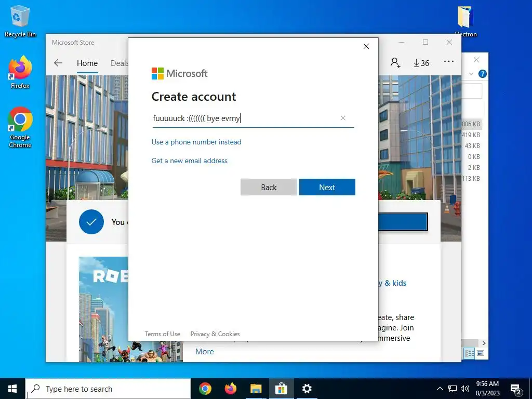Click the network icon in system tray
The width and height of the screenshot is (532, 399).
pyautogui.click(x=453, y=389)
